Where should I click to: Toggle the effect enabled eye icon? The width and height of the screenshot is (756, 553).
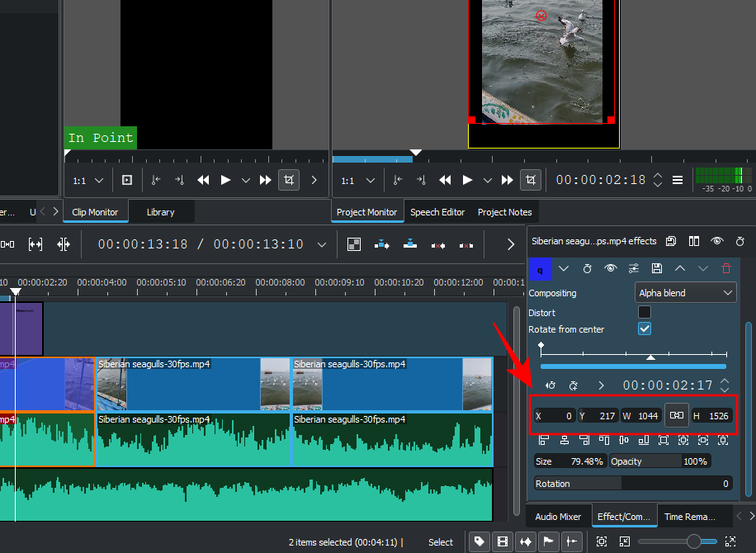click(x=610, y=269)
